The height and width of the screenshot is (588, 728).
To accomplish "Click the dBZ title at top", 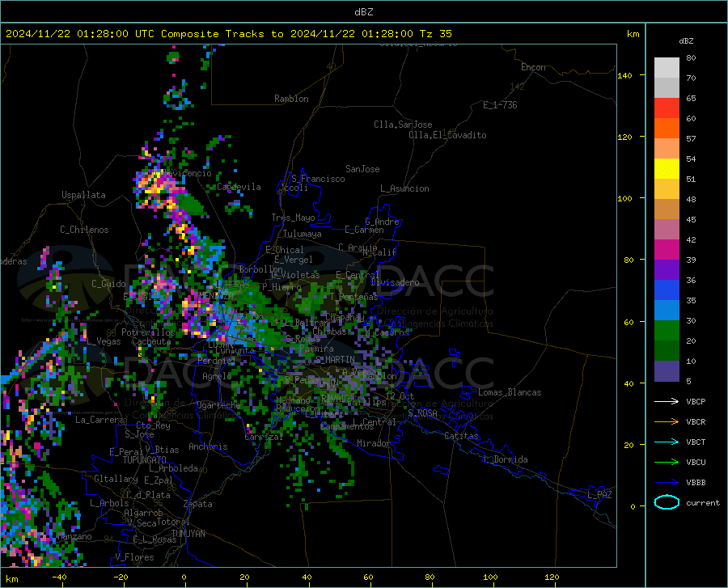I will click(363, 12).
